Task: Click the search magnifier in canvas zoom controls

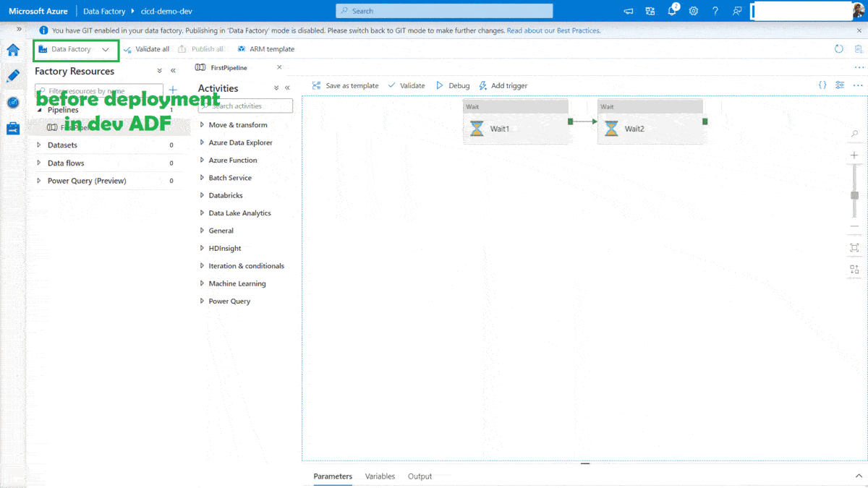Action: [x=854, y=134]
